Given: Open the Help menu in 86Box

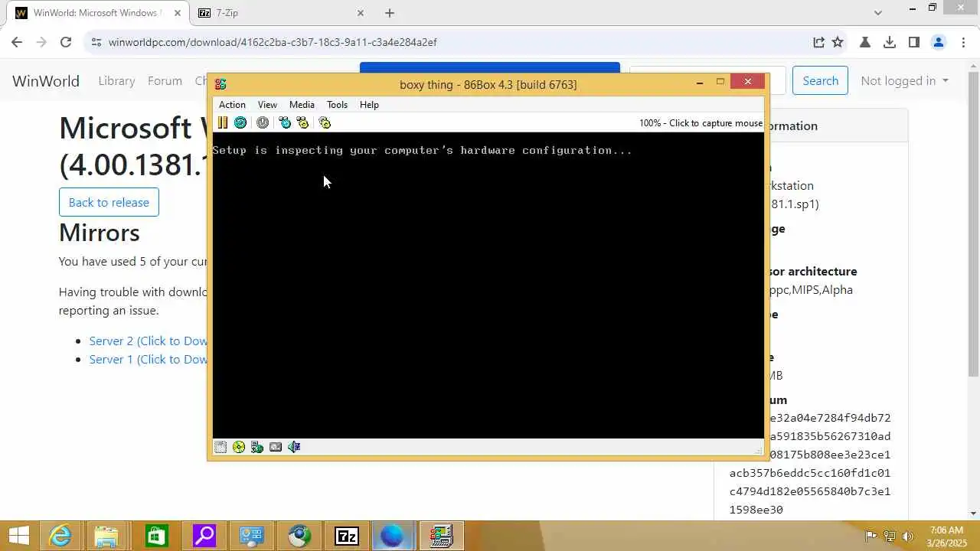Looking at the screenshot, I should (x=369, y=105).
